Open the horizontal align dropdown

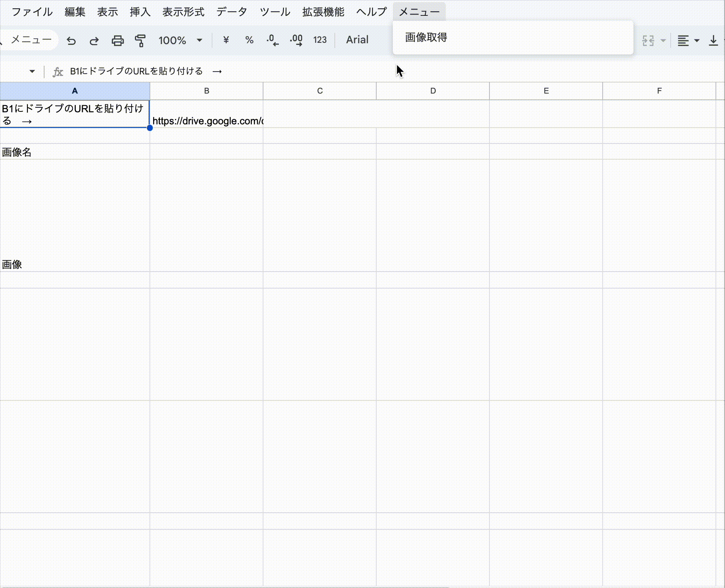(x=688, y=40)
